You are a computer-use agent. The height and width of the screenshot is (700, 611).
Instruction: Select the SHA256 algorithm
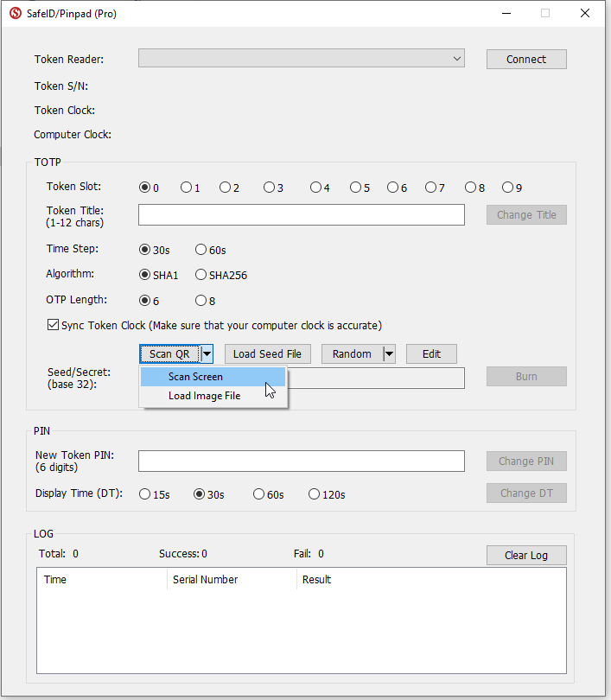200,276
